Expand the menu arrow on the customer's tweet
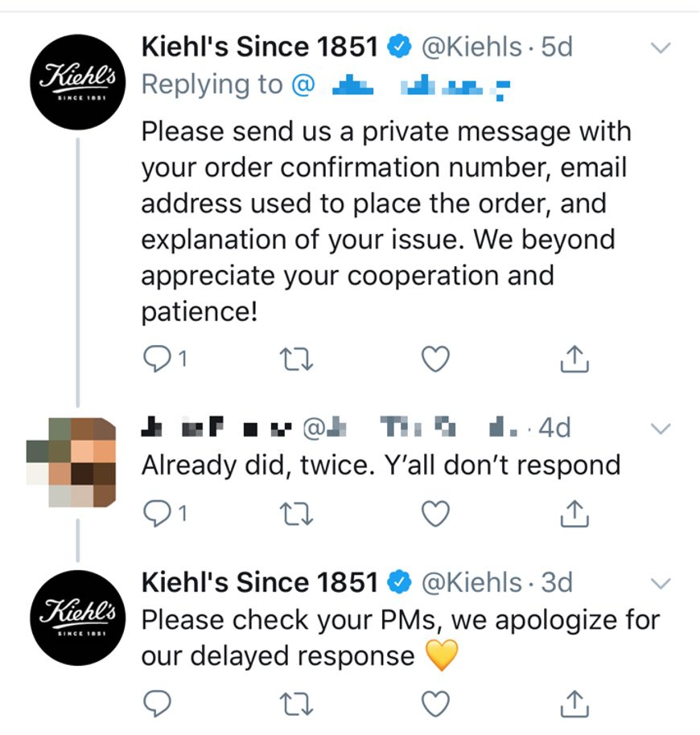The image size is (700, 735). [x=660, y=429]
